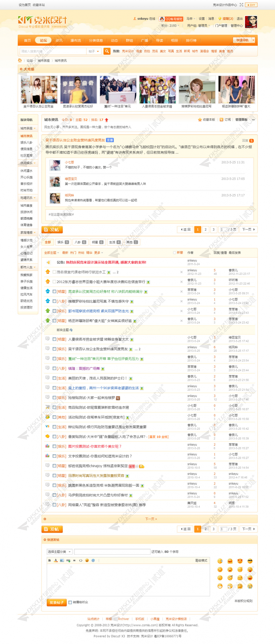Image resolution: width=275 pixels, height=644 pixels.
Task: Click the home icon in the breadcrumb
Action: pyautogui.click(x=20, y=60)
